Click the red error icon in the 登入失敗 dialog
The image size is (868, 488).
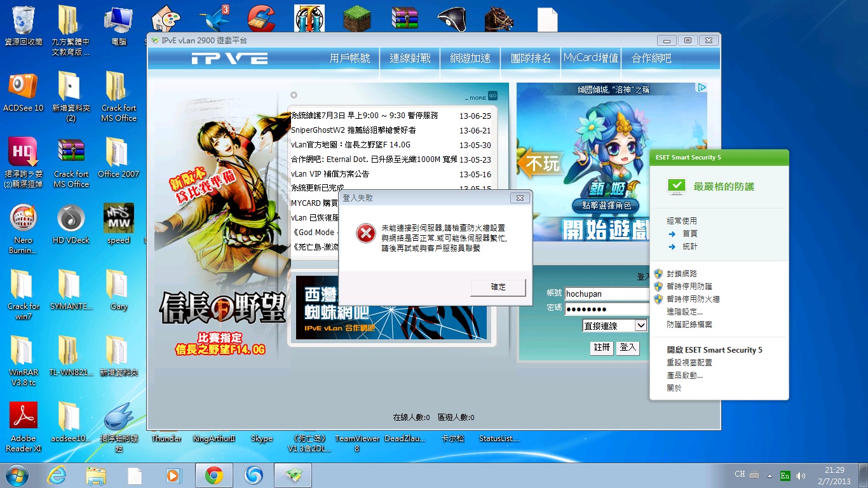366,234
